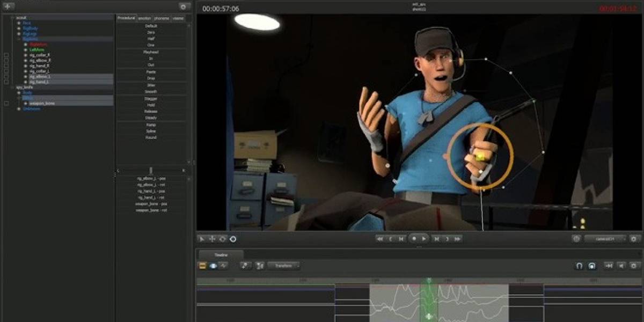Click the green playhead marker on timeline ruler

[x=429, y=280]
